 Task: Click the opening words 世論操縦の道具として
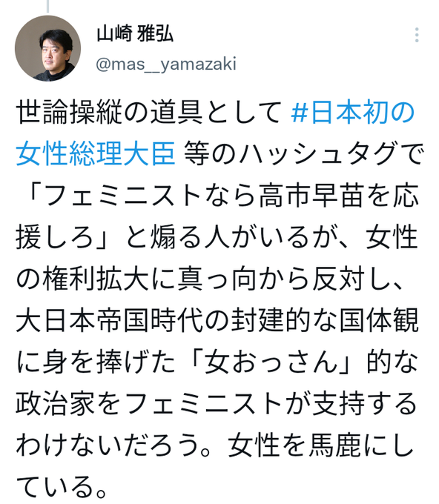[149, 113]
